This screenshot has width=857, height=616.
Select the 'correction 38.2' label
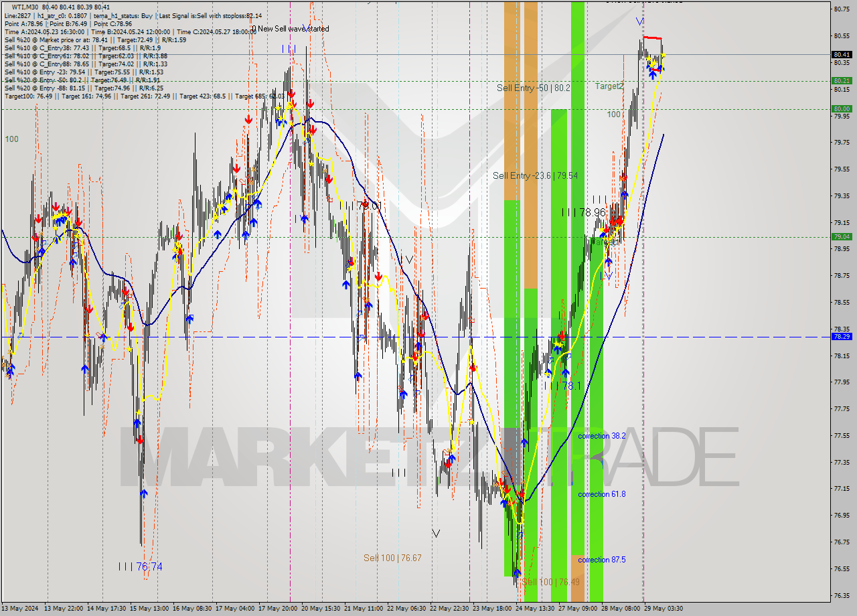pos(602,436)
